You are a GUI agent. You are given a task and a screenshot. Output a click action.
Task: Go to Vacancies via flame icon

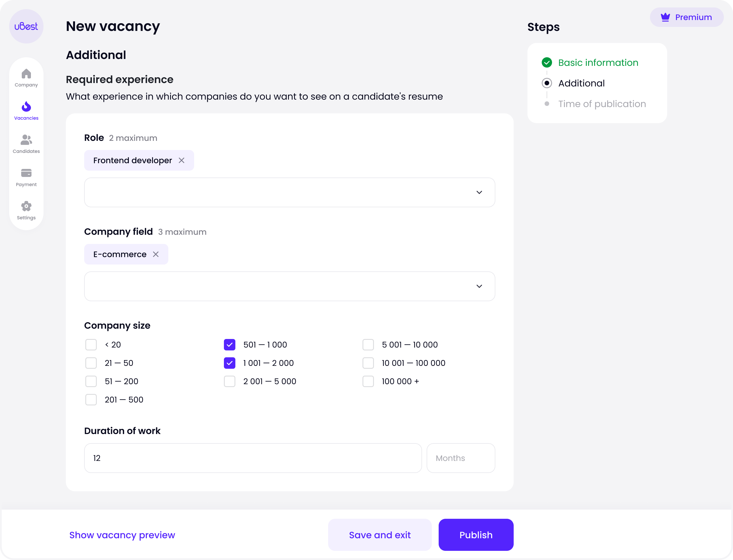click(x=26, y=106)
